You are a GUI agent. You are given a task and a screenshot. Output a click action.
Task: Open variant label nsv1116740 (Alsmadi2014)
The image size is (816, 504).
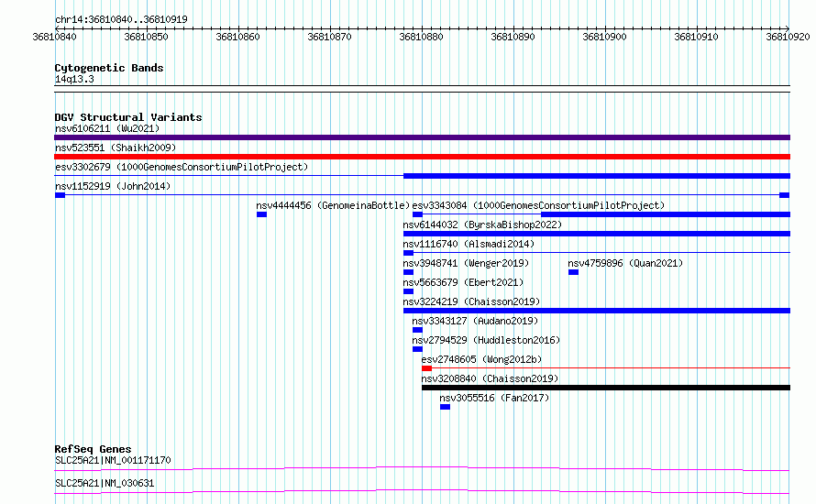[469, 244]
